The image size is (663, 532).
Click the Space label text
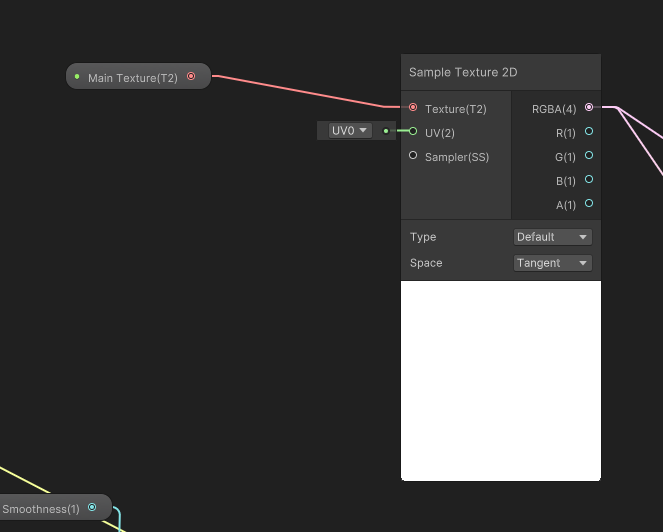(x=426, y=263)
